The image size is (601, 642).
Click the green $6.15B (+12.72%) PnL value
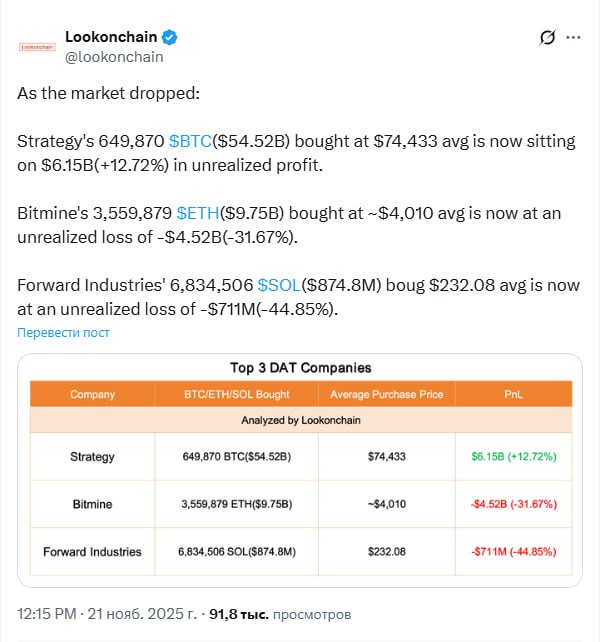514,457
